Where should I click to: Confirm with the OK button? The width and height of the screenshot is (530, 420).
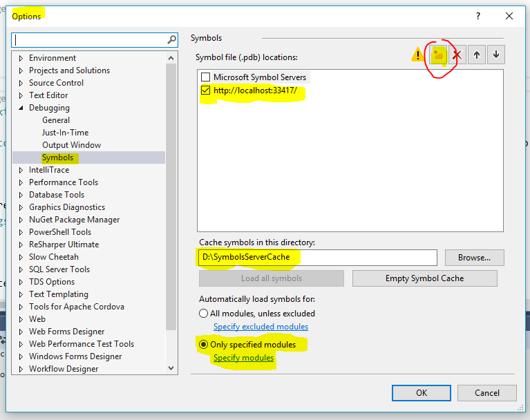click(x=421, y=393)
